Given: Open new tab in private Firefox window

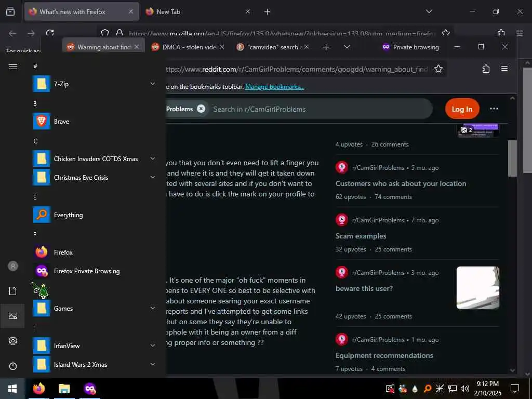Looking at the screenshot, I should pyautogui.click(x=326, y=47).
